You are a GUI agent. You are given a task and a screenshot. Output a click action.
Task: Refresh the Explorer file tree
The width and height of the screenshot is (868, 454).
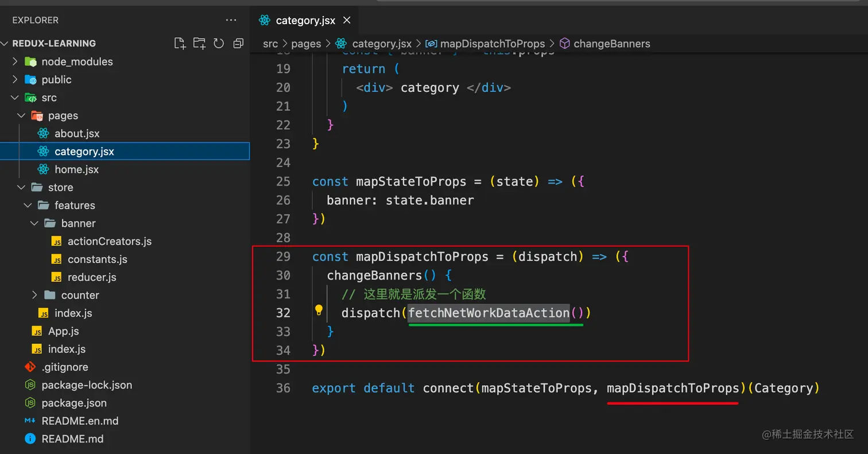pos(219,43)
